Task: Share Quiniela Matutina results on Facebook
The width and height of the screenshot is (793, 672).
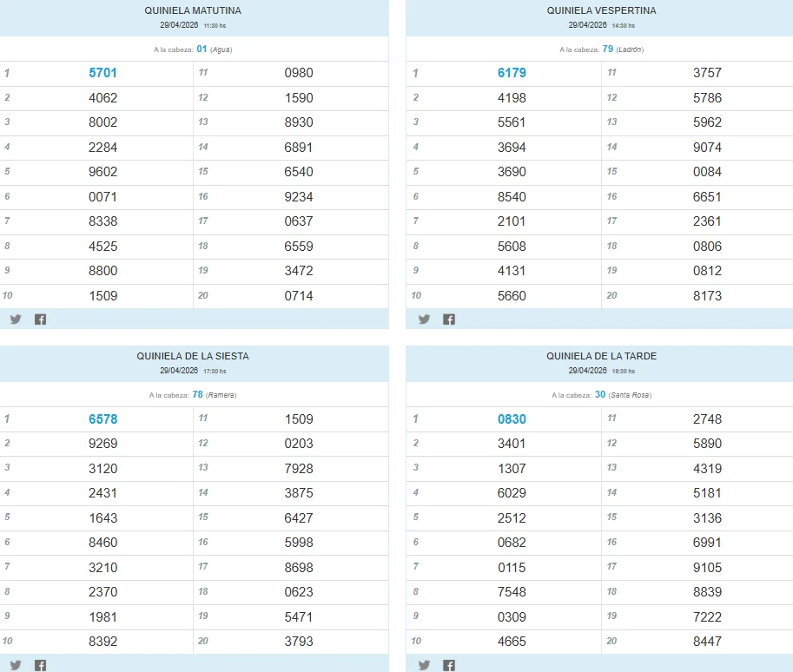Action: click(x=41, y=319)
